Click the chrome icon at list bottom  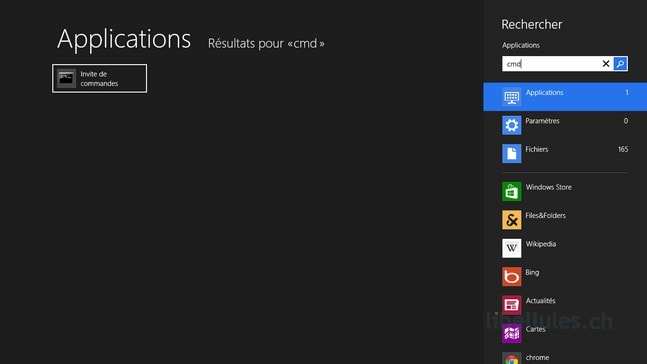[x=512, y=358]
